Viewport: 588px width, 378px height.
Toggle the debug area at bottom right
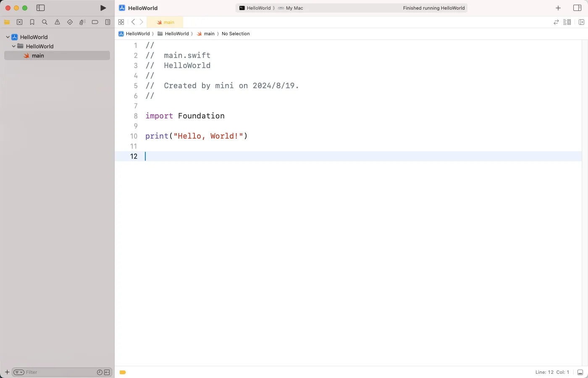[580, 372]
